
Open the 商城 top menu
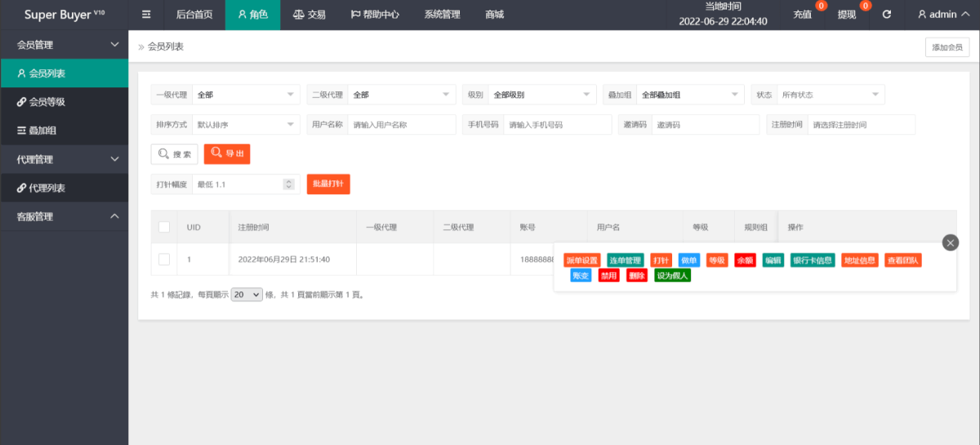[494, 15]
